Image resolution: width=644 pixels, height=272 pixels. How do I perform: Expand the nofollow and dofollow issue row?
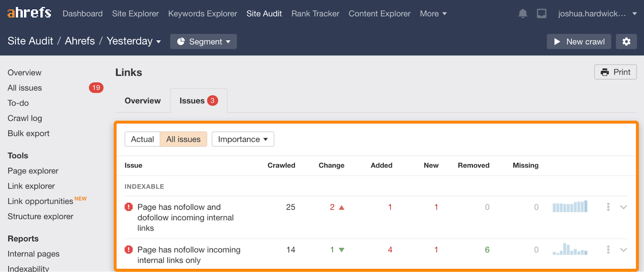click(623, 207)
